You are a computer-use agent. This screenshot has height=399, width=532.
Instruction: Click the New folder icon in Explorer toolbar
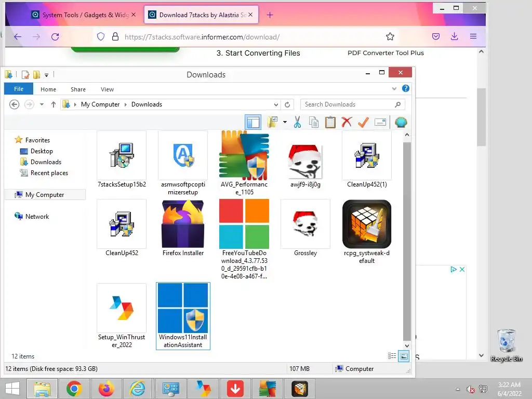tap(272, 122)
